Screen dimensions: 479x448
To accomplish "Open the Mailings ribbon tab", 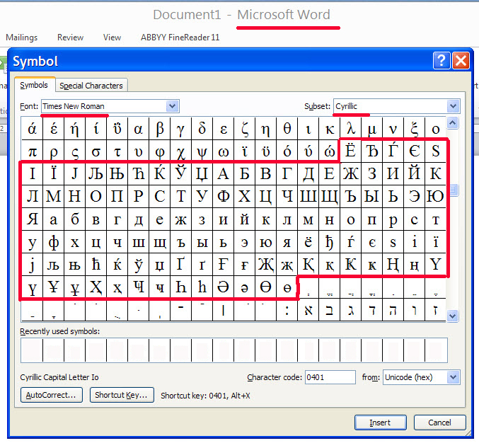I will [22, 38].
